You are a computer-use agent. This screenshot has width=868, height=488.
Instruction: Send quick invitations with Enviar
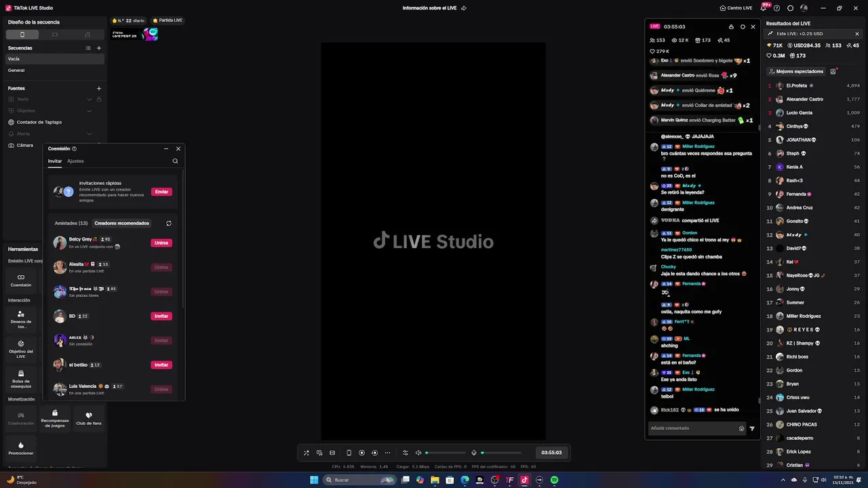(161, 192)
